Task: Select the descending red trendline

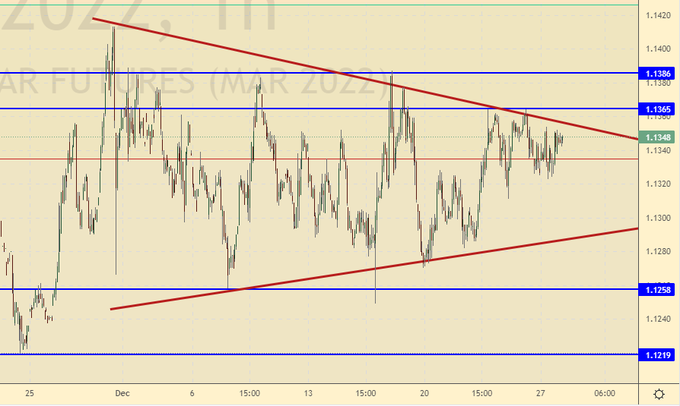Action: [300, 64]
